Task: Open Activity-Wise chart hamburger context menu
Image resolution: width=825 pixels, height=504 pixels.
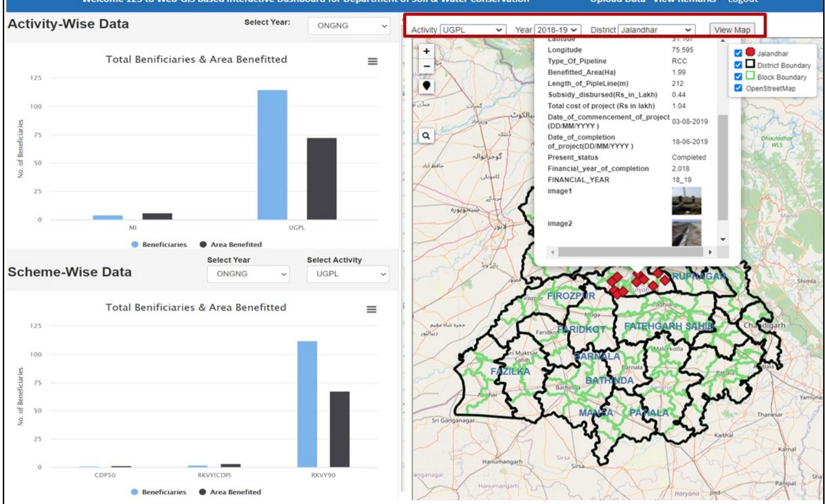Action: 373,62
